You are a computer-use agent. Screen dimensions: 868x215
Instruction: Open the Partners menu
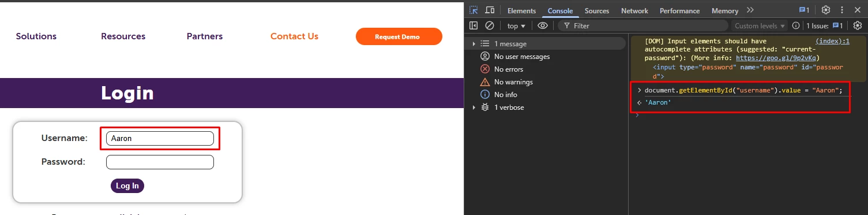(x=205, y=36)
